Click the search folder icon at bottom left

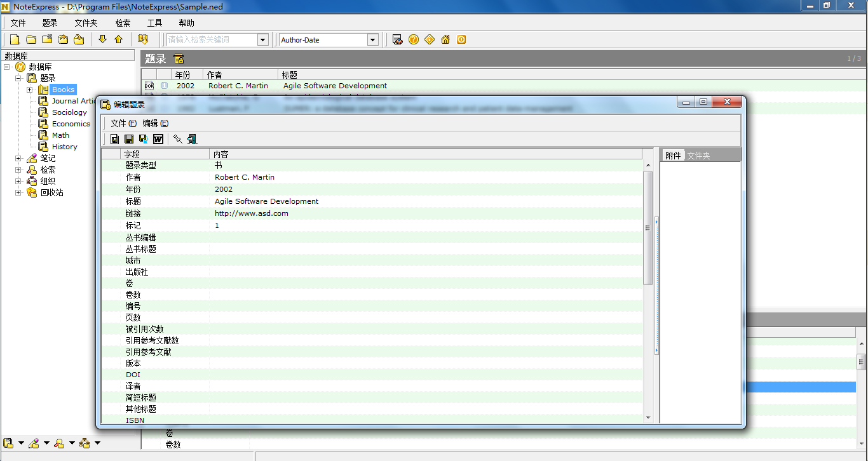pyautogui.click(x=59, y=443)
